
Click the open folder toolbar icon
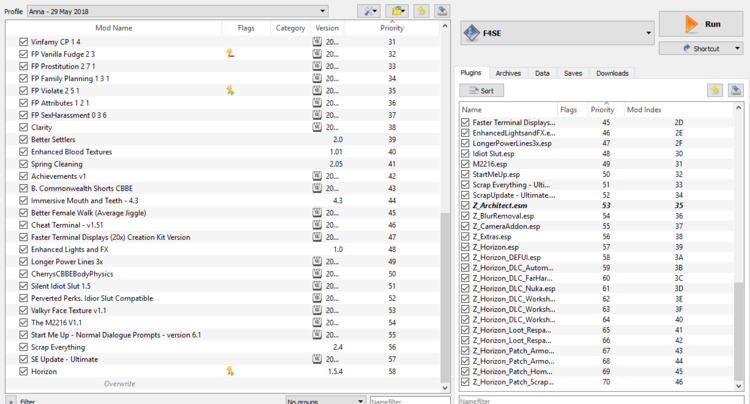click(397, 11)
